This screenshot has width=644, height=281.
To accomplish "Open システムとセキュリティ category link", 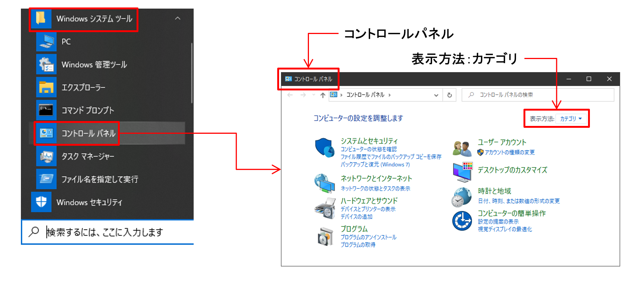I will coord(369,141).
